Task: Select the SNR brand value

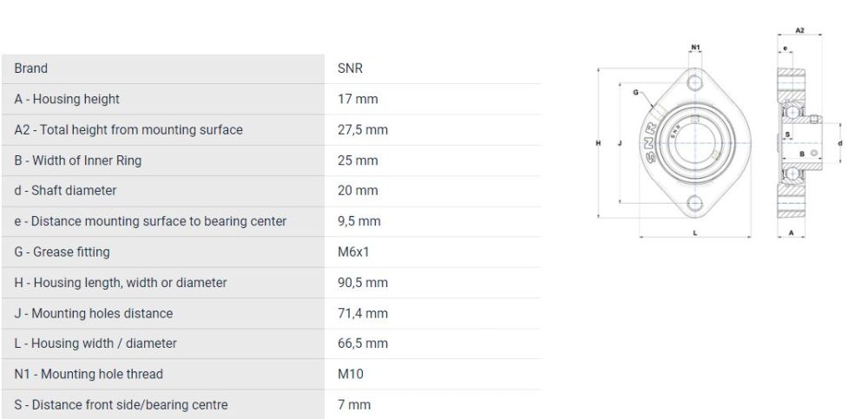Action: coord(350,69)
